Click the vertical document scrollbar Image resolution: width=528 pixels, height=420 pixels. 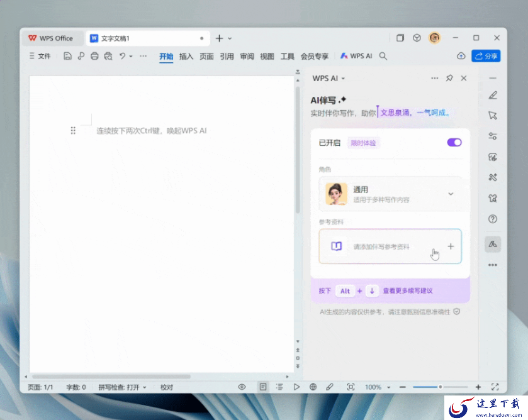pos(298,150)
